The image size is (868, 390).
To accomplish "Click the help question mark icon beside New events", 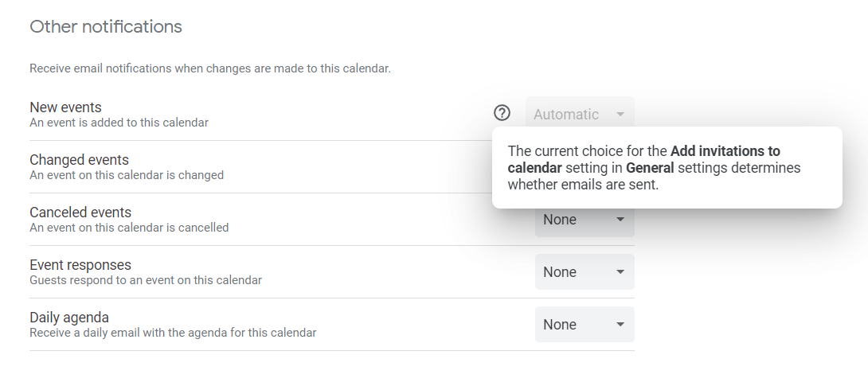I will pos(502,113).
